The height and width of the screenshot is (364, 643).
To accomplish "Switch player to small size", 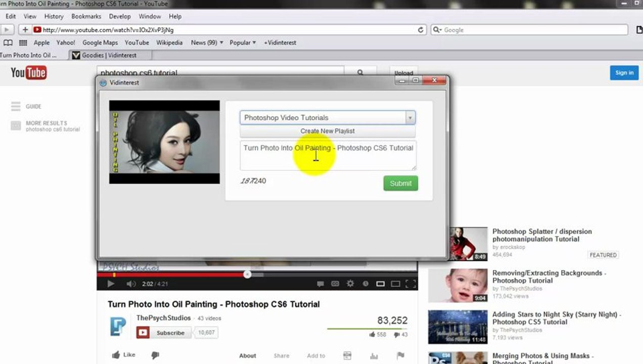I will [x=381, y=284].
